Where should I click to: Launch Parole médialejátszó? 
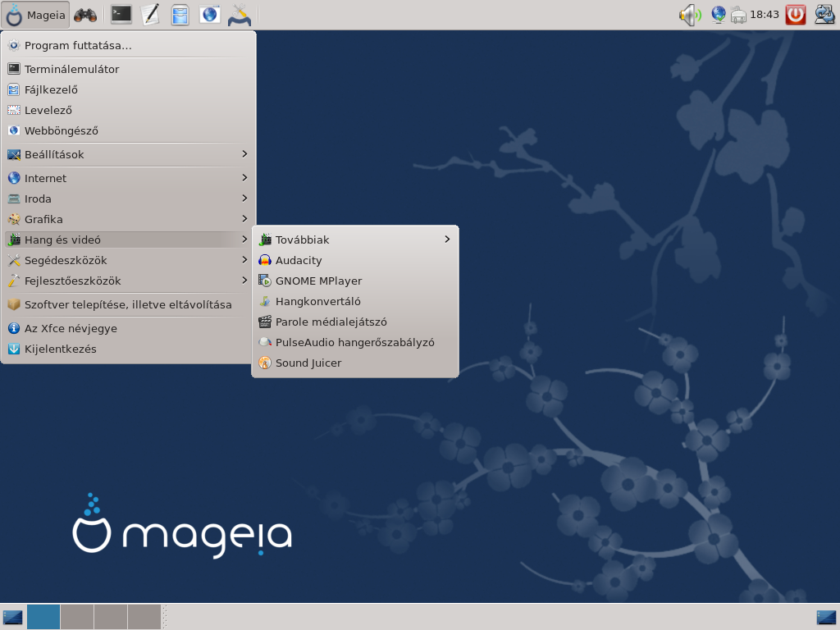[x=355, y=322]
